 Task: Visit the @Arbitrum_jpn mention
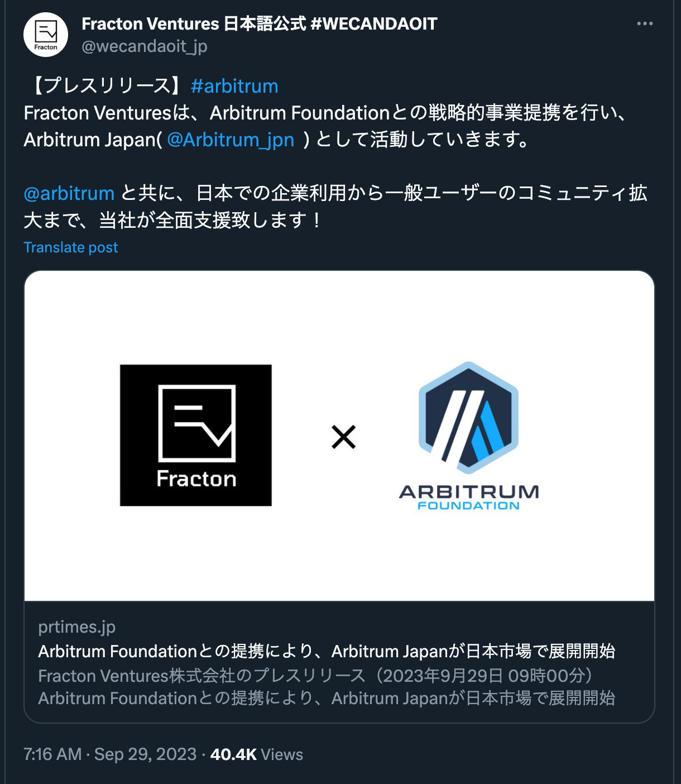[231, 140]
